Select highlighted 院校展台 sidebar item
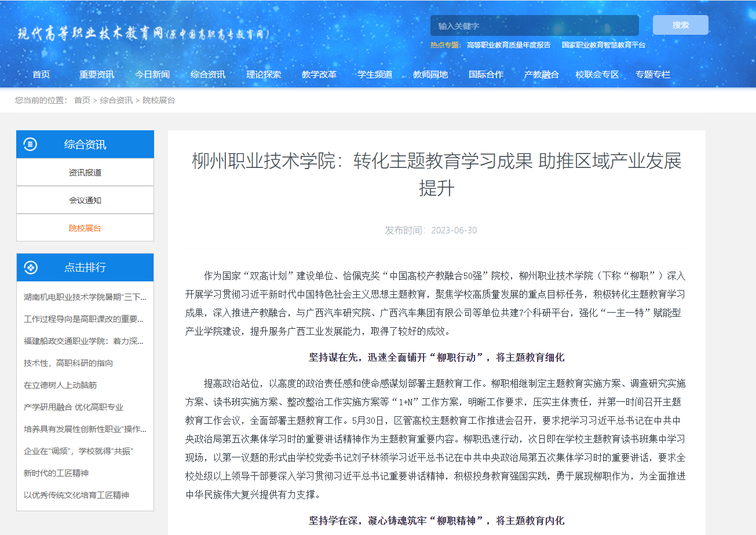 click(85, 228)
